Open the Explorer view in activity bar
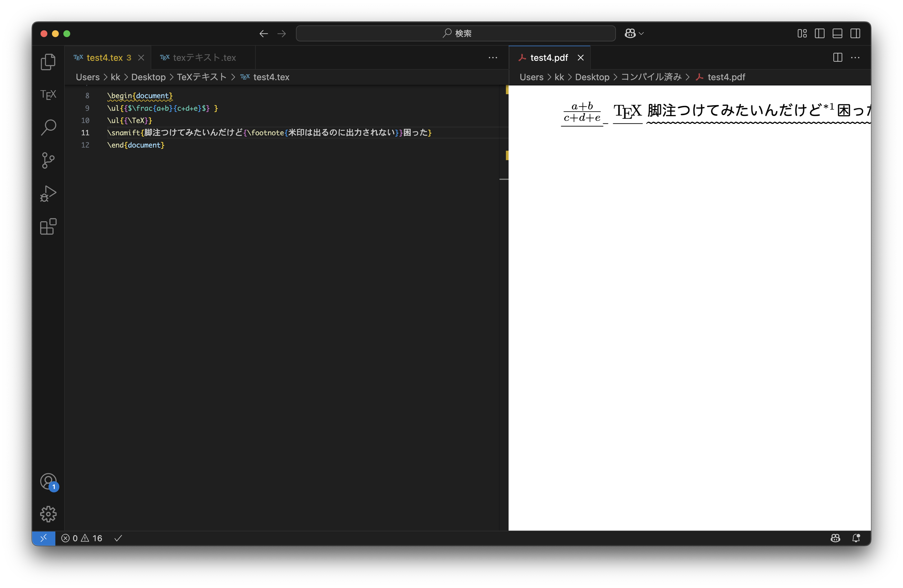 pos(48,62)
